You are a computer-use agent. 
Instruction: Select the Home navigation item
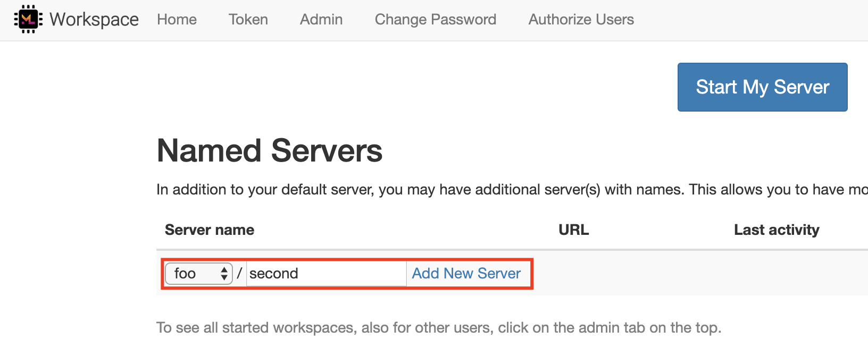click(x=176, y=19)
